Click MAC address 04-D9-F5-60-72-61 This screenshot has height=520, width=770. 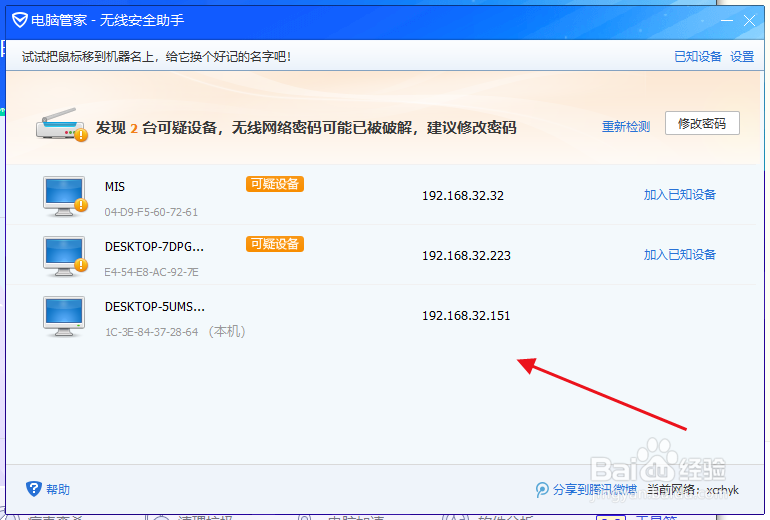click(151, 212)
